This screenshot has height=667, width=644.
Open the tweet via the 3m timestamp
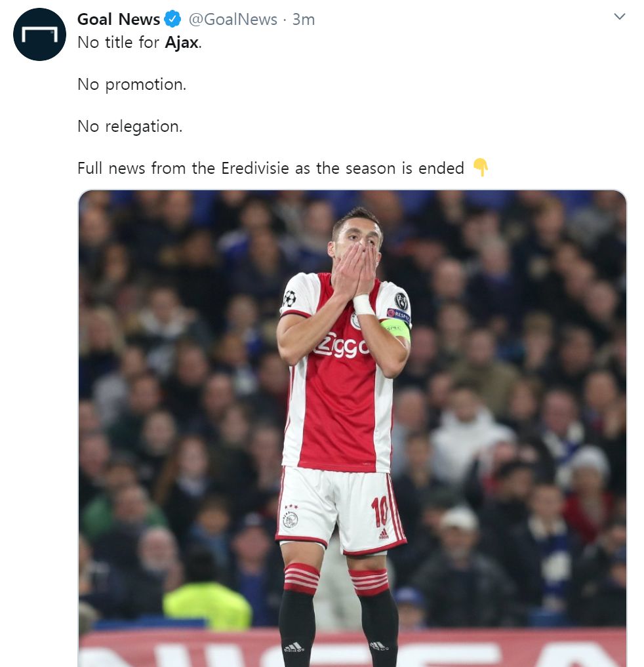click(304, 20)
